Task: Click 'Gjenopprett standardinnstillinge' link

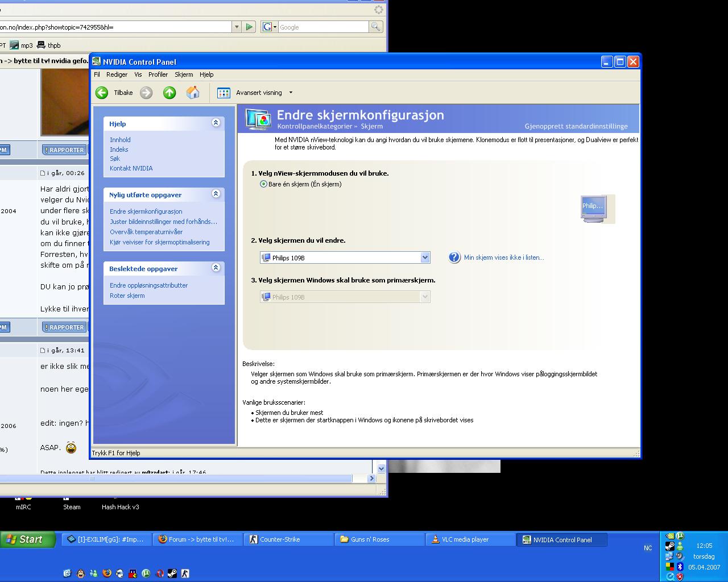Action: (x=576, y=126)
